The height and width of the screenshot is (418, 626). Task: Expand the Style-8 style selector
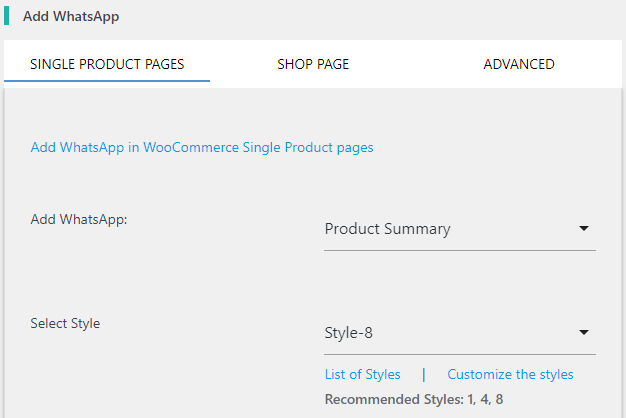point(460,333)
